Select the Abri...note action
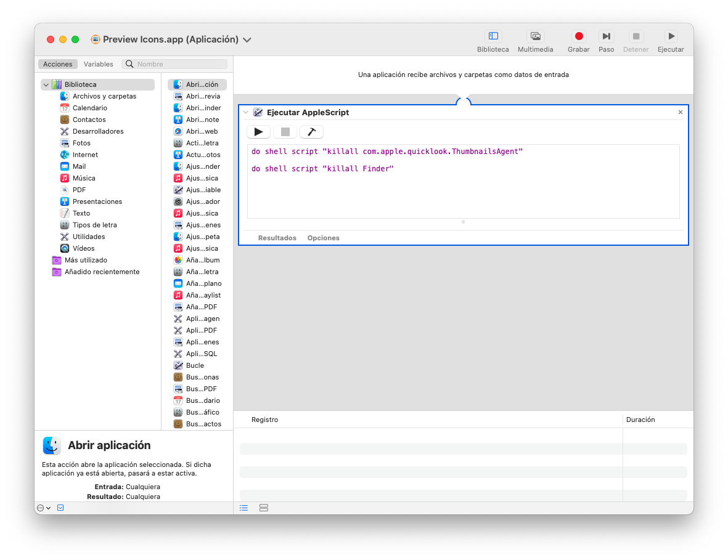This screenshot has height=560, width=728. click(x=197, y=120)
